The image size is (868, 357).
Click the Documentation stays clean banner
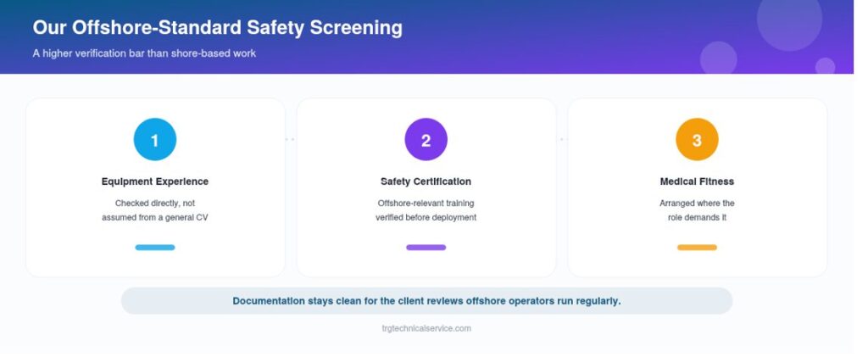tap(426, 301)
